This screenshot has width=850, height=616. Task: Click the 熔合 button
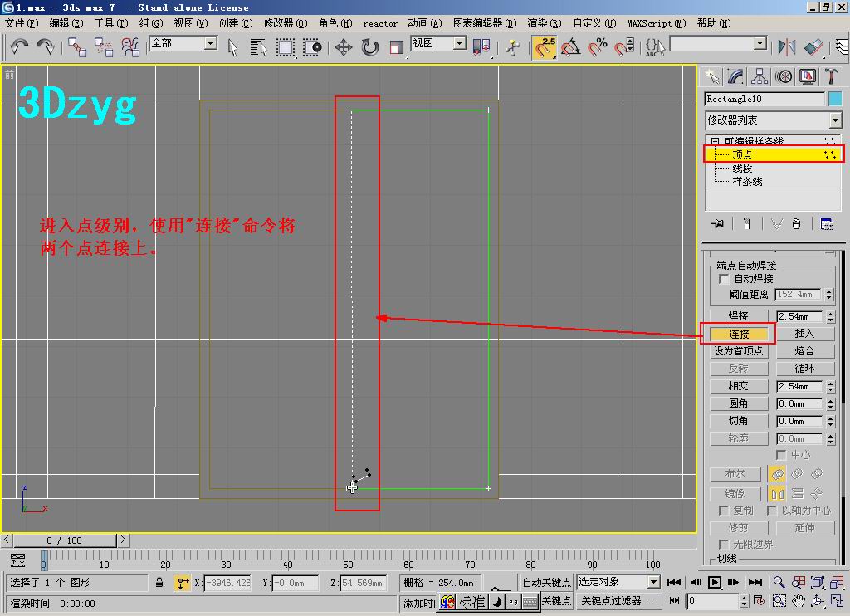pyautogui.click(x=804, y=351)
